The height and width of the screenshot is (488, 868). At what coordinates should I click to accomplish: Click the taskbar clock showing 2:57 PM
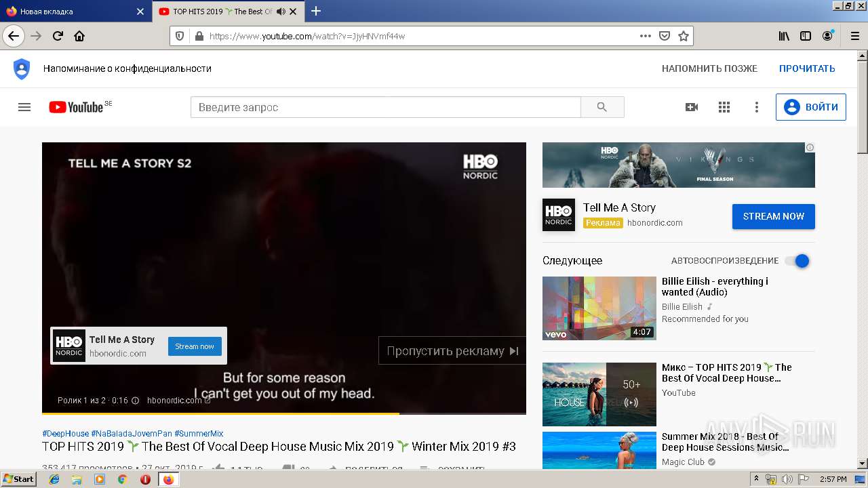[833, 479]
